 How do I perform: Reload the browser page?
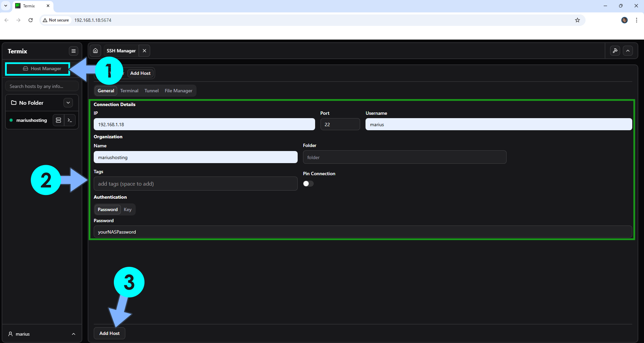click(x=31, y=20)
